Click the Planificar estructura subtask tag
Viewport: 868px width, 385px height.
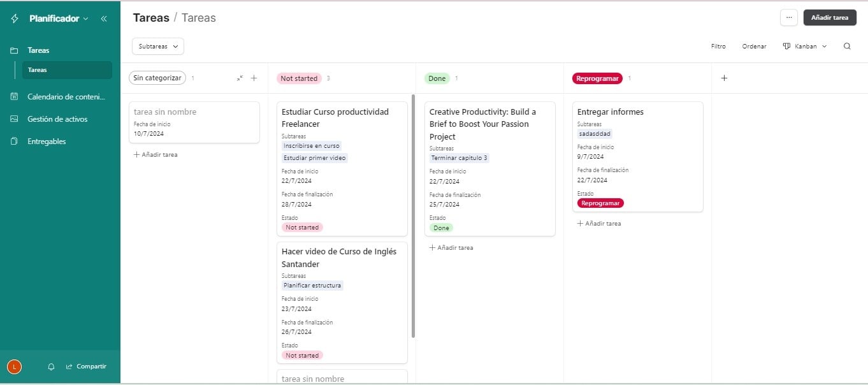tap(312, 286)
